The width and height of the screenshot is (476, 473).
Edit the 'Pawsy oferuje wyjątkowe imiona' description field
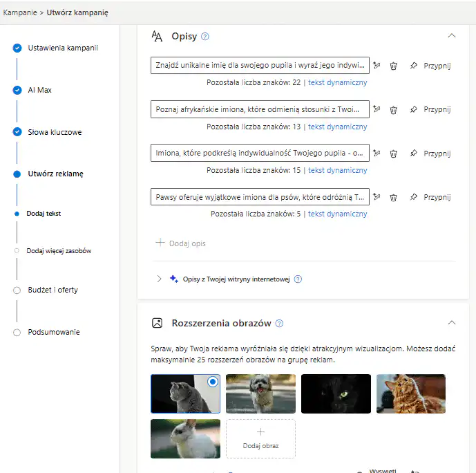click(x=260, y=197)
